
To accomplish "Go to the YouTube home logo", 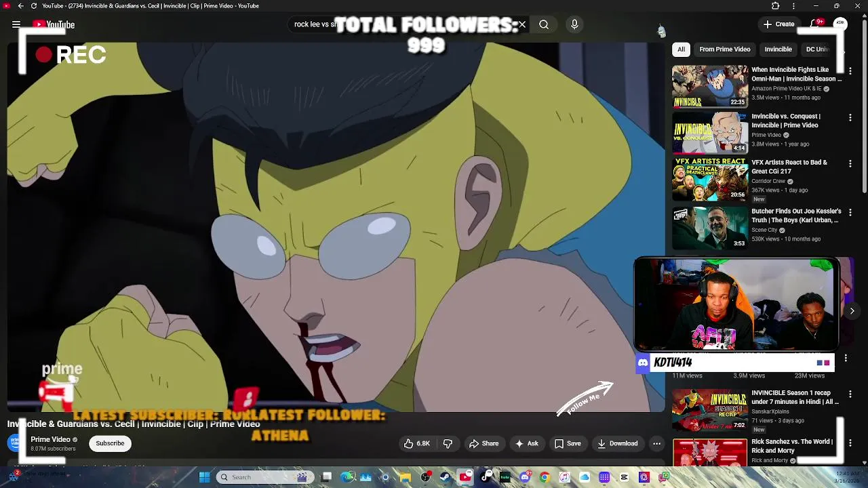I will tap(54, 24).
